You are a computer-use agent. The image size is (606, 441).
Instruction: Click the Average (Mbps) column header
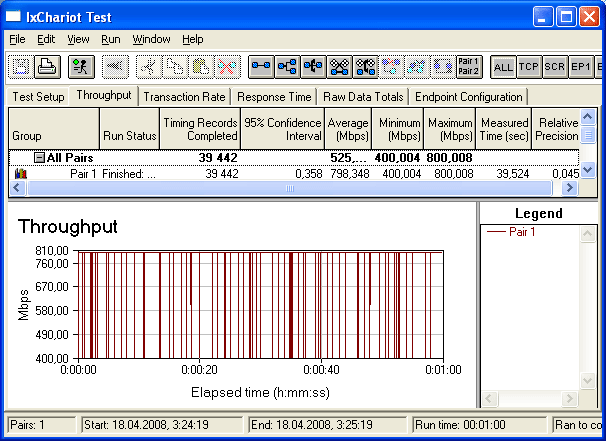point(348,129)
